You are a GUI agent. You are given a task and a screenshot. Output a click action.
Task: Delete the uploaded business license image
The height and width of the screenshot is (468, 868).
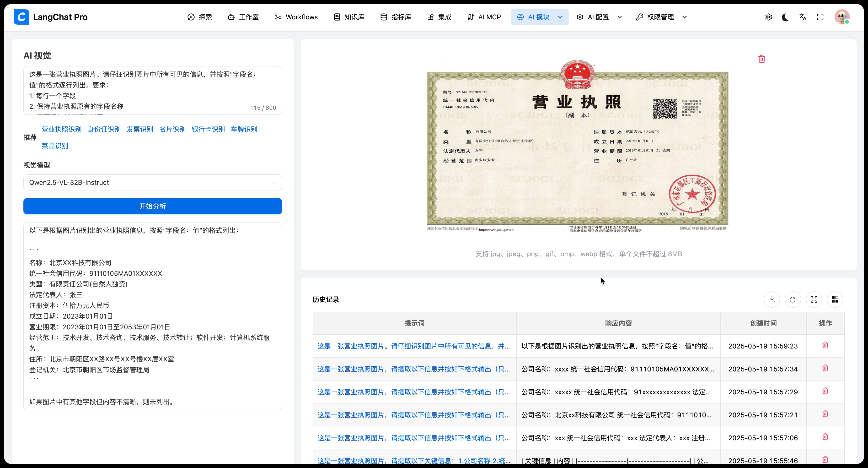pyautogui.click(x=761, y=59)
